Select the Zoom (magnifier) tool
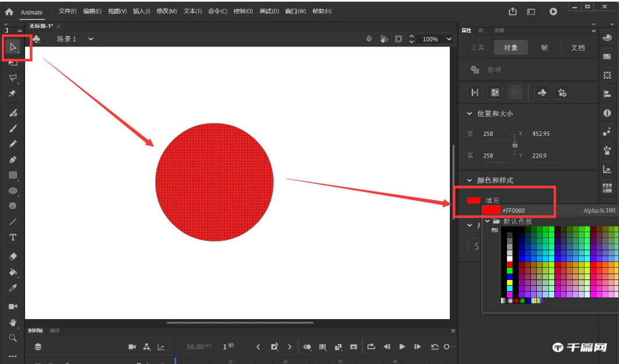Screen dimensions: 619x364 coord(13,337)
